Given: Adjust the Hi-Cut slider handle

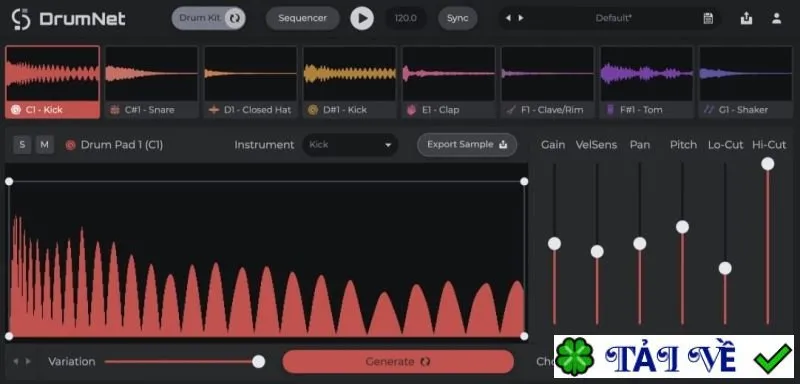Looking at the screenshot, I should click(768, 164).
